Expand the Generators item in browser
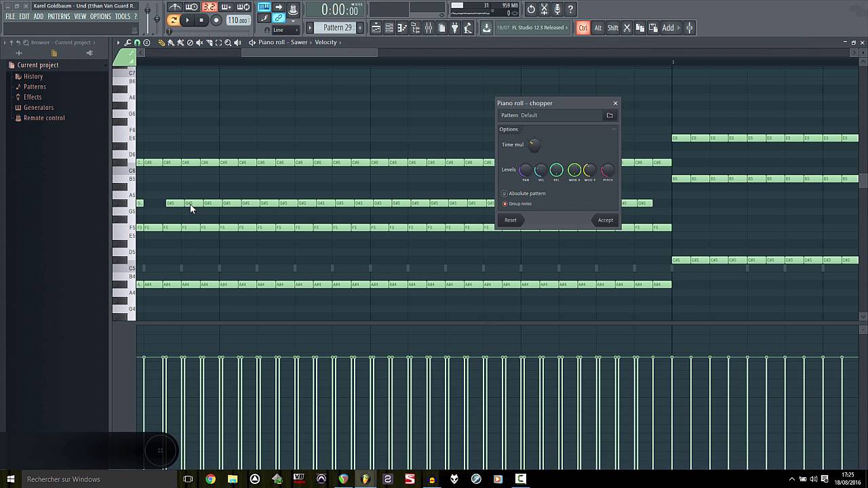Viewport: 868px width, 488px height. coord(39,107)
